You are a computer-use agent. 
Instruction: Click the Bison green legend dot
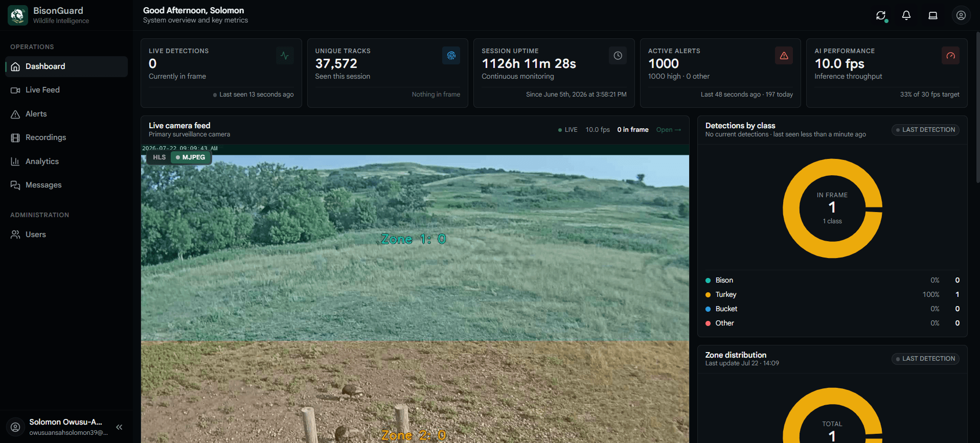pos(708,281)
